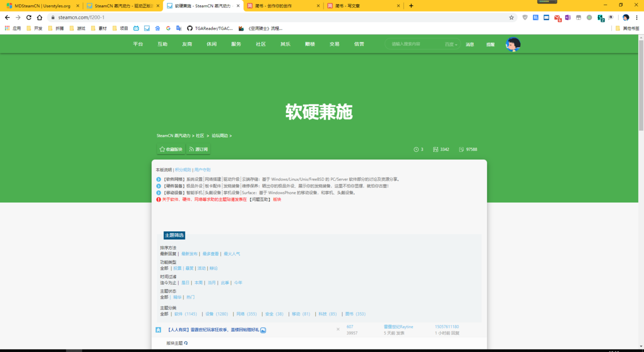This screenshot has height=352, width=644.
Task: Enable the 投票 (poll) topic filter
Action: coord(177,268)
